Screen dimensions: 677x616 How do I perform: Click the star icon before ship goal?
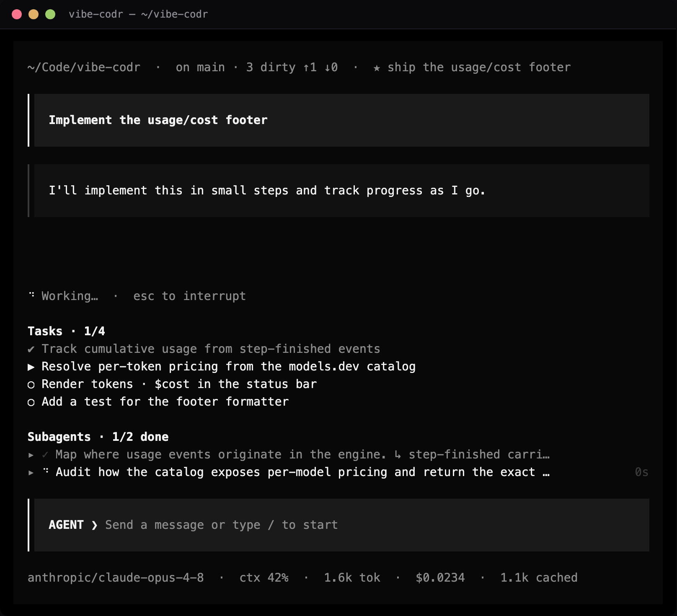pos(377,68)
